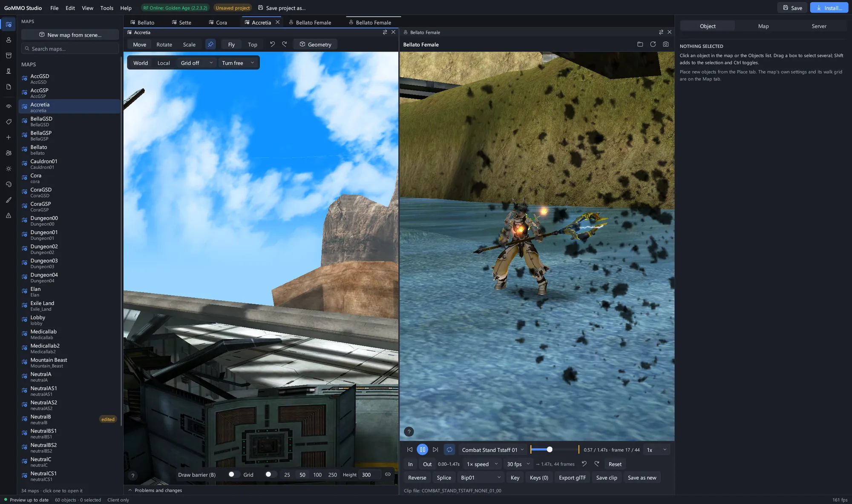Viewport: 852px width, 504px height.
Task: Click the clip-edit redo arrow beside Reset
Action: [597, 464]
